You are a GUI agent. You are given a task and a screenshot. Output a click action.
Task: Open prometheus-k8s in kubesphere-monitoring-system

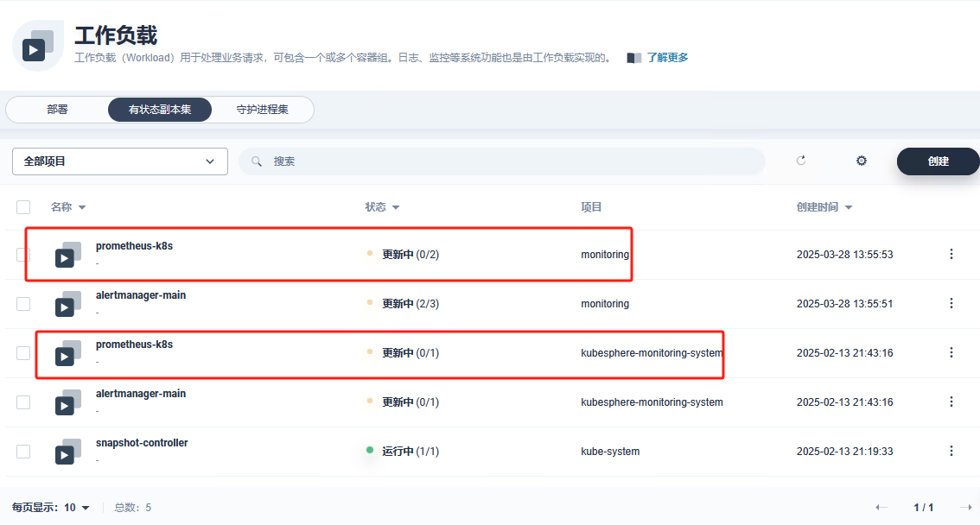tap(134, 345)
